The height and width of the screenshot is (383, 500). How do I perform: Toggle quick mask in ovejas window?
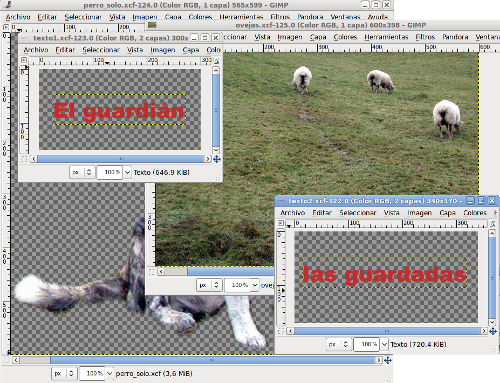(x=151, y=271)
